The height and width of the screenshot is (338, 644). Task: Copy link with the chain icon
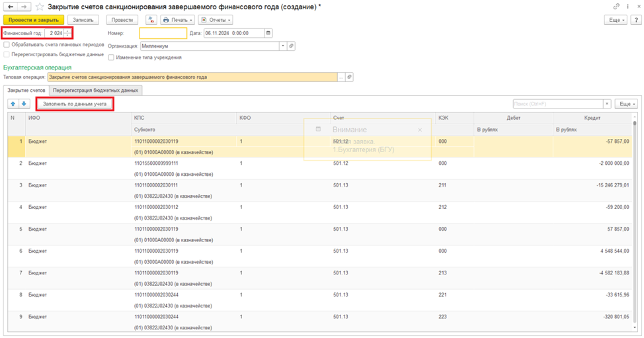coord(616,7)
